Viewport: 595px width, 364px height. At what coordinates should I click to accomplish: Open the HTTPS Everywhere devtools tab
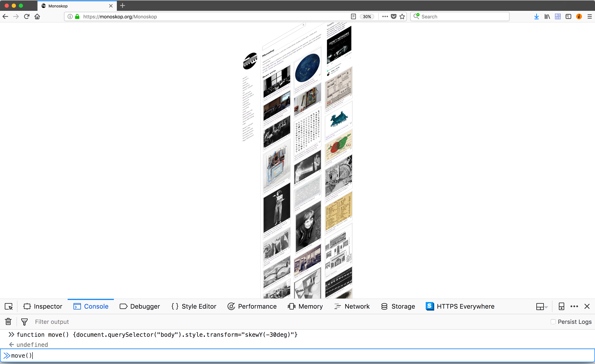[460, 306]
